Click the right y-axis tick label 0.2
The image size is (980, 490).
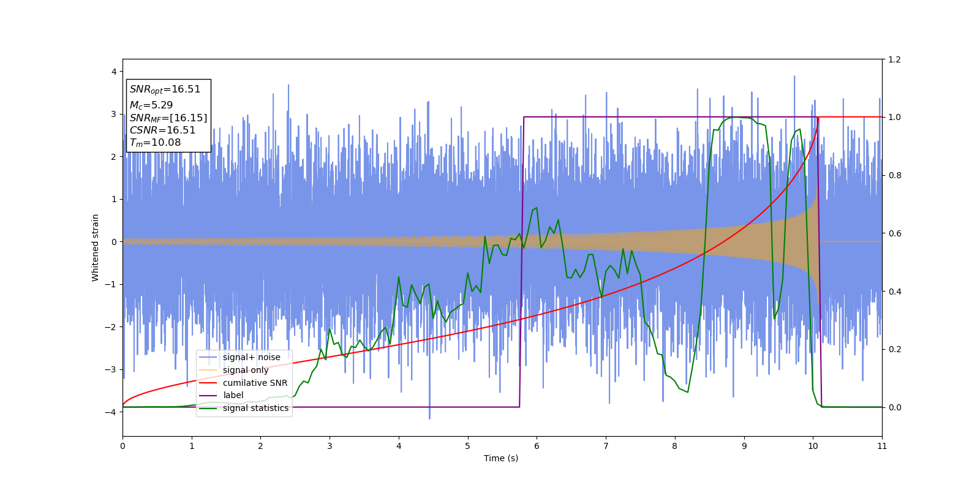coord(894,349)
